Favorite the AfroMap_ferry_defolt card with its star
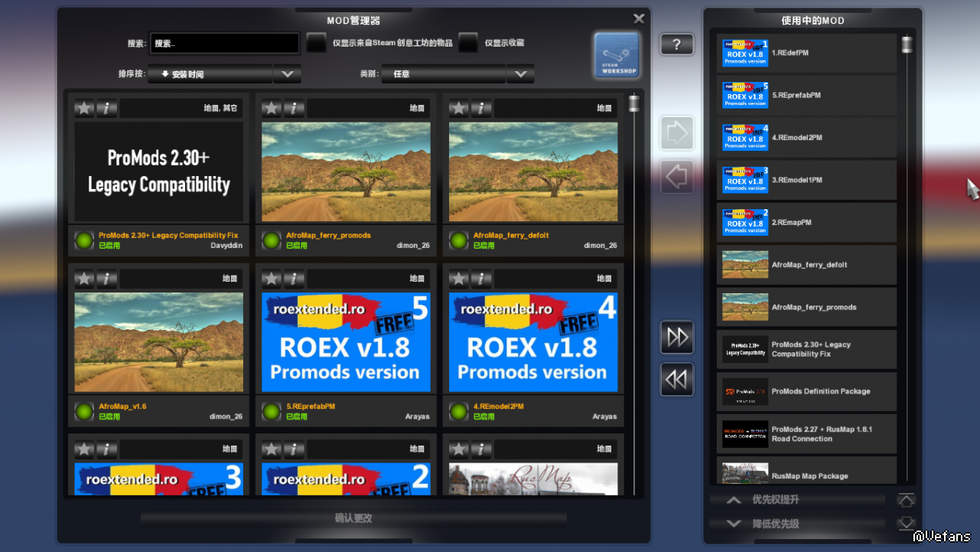980x552 pixels. (460, 108)
